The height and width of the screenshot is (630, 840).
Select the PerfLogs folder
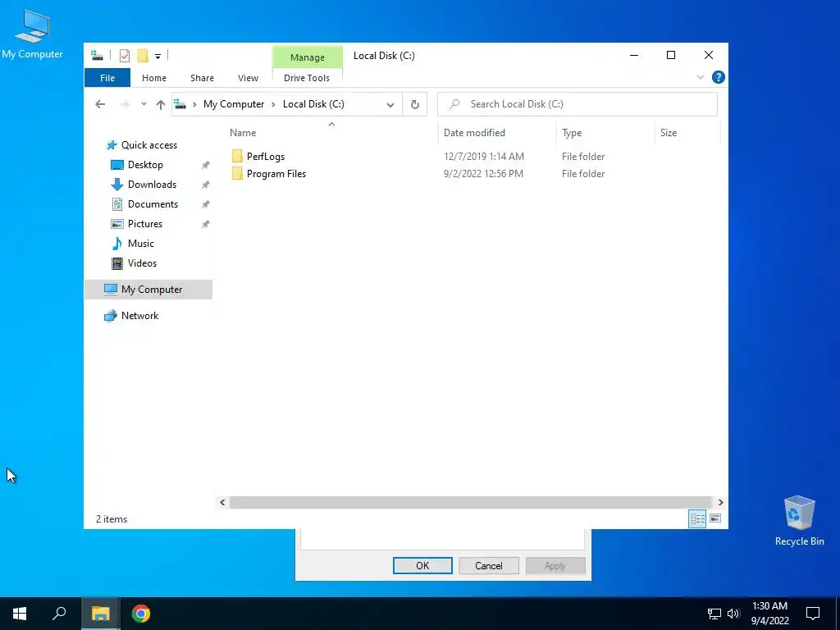pyautogui.click(x=265, y=157)
